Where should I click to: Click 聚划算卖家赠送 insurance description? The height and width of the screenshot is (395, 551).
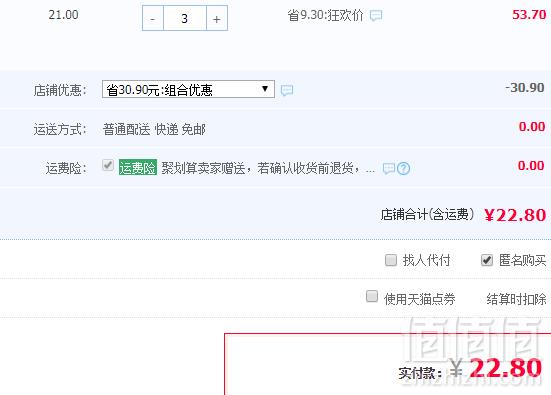(268, 168)
